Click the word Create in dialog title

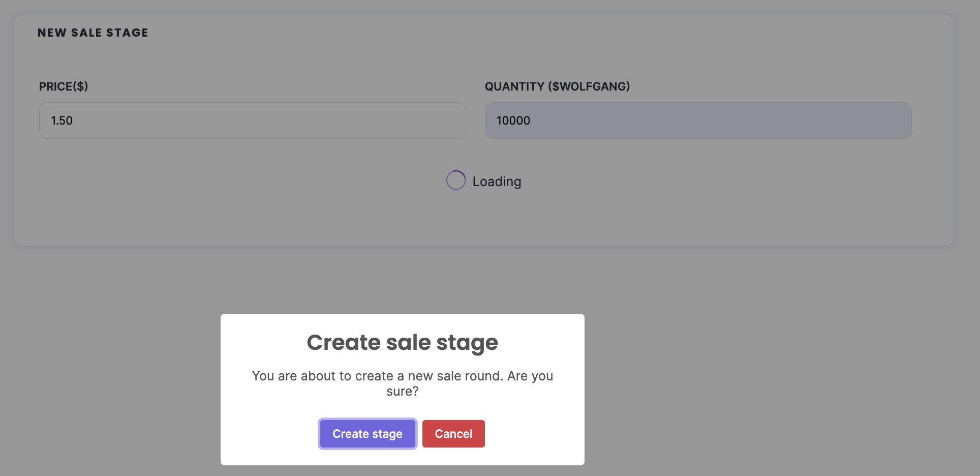(x=344, y=342)
